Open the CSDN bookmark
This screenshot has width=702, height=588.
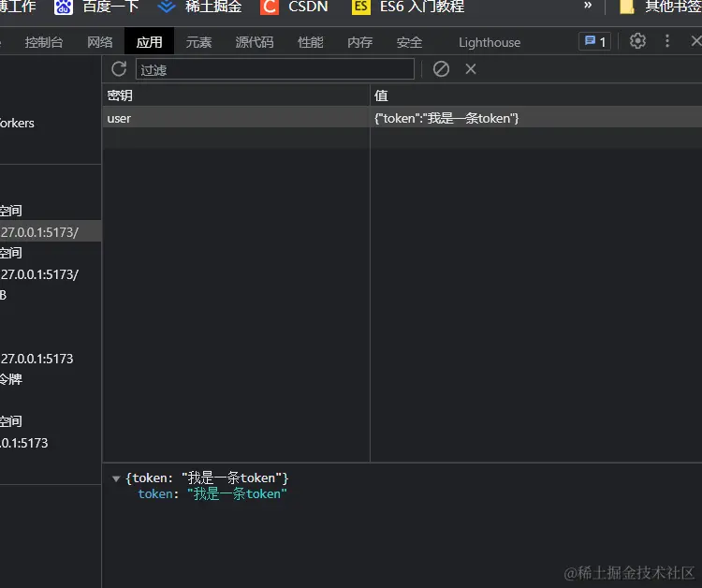pyautogui.click(x=294, y=7)
